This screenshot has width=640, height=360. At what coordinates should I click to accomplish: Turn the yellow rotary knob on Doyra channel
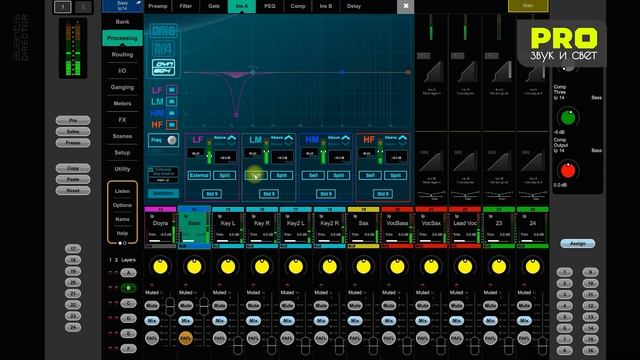160,267
